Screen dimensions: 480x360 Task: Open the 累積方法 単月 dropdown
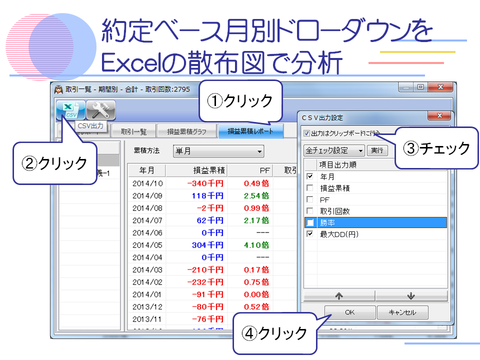click(x=218, y=151)
